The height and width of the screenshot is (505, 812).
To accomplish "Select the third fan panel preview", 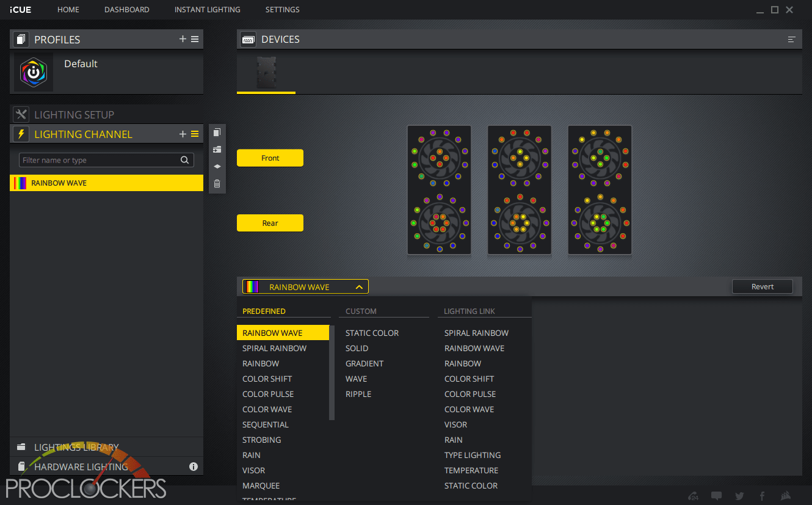I will (600, 190).
